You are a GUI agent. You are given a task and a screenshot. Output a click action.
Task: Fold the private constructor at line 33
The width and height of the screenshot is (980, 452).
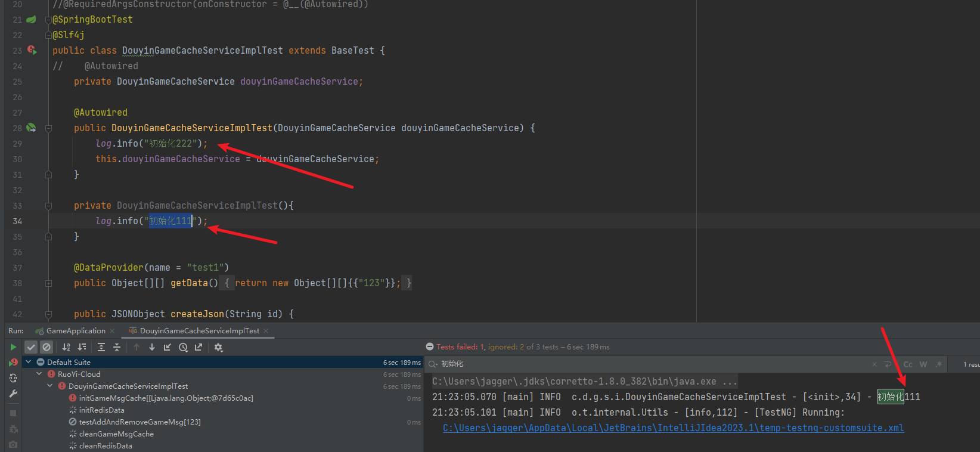pyautogui.click(x=48, y=206)
